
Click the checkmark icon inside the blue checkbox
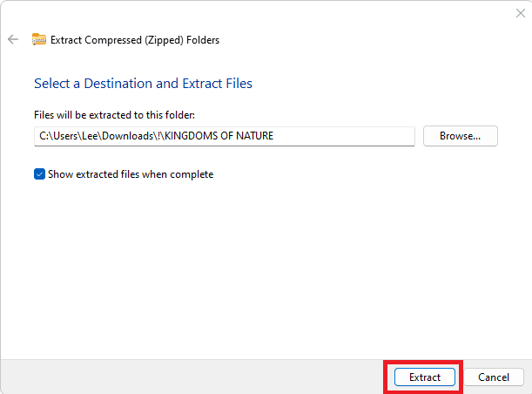39,174
